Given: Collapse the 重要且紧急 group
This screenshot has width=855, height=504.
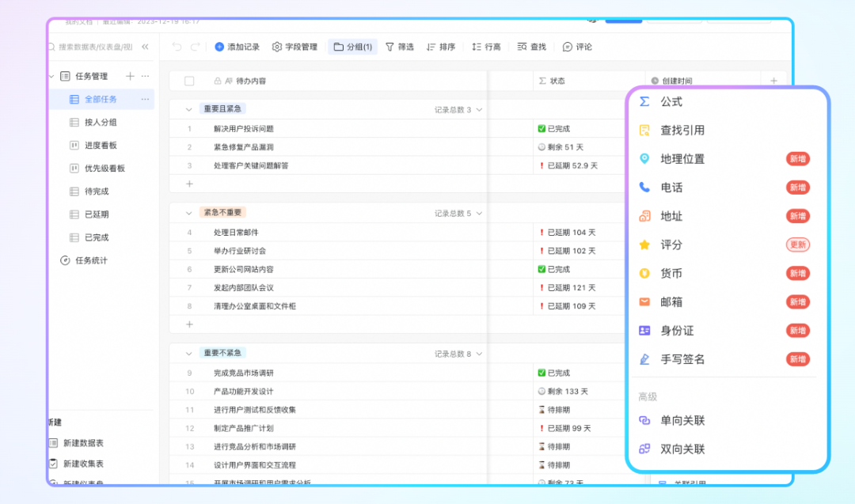Looking at the screenshot, I should (x=188, y=109).
